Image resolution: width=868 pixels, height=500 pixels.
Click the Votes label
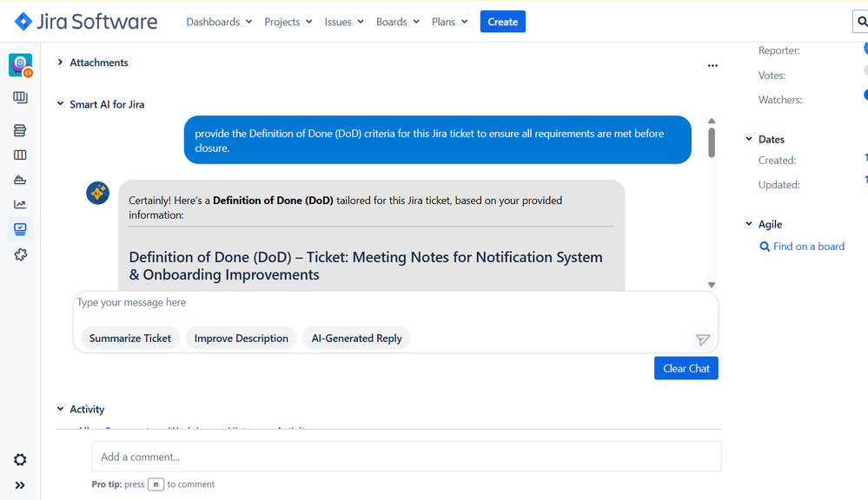point(772,76)
